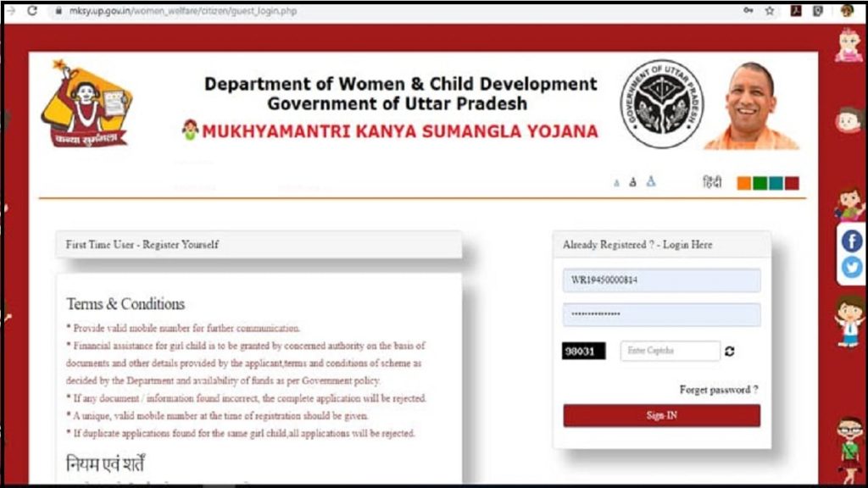Click the 'Terms & Conditions' heading

(125, 304)
